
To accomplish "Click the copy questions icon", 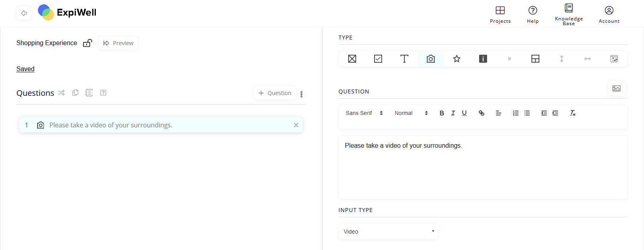I will coord(75,93).
